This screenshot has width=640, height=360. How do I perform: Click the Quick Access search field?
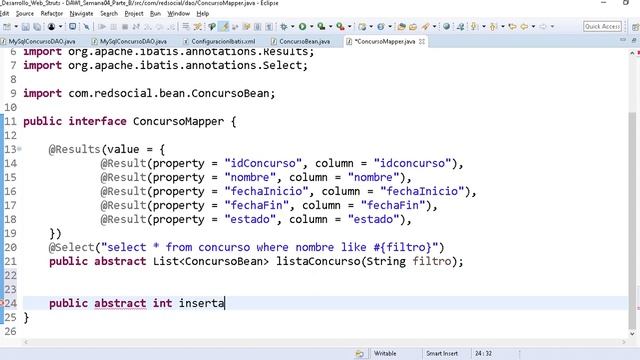pyautogui.click(x=602, y=27)
